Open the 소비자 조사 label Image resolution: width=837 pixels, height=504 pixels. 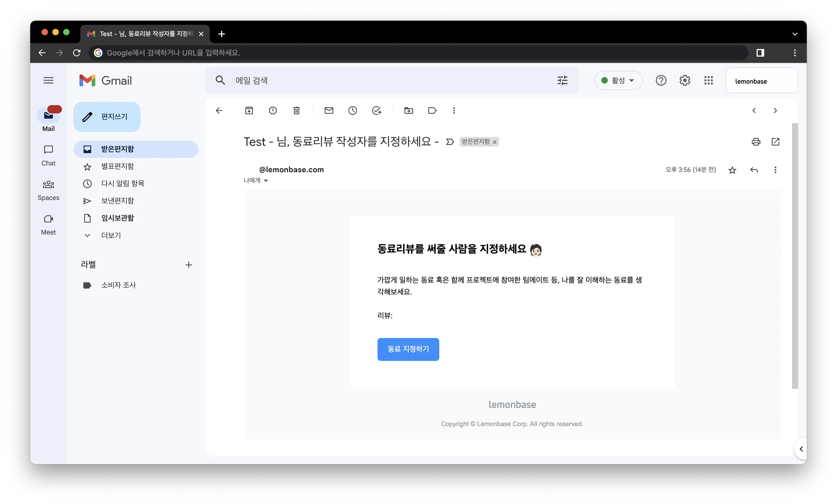pyautogui.click(x=136, y=285)
